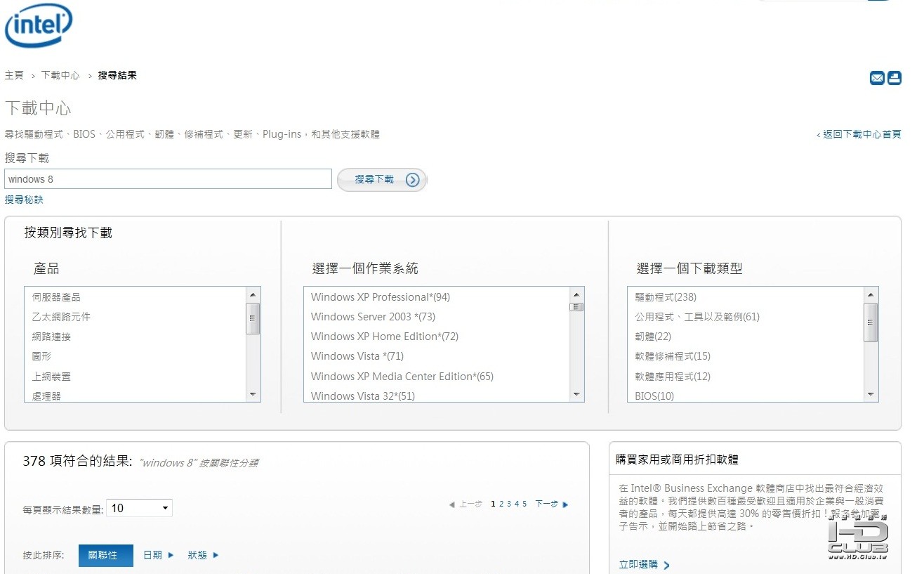Open the results-per-page dropdown showing 10
The image size is (924, 574).
tap(139, 508)
